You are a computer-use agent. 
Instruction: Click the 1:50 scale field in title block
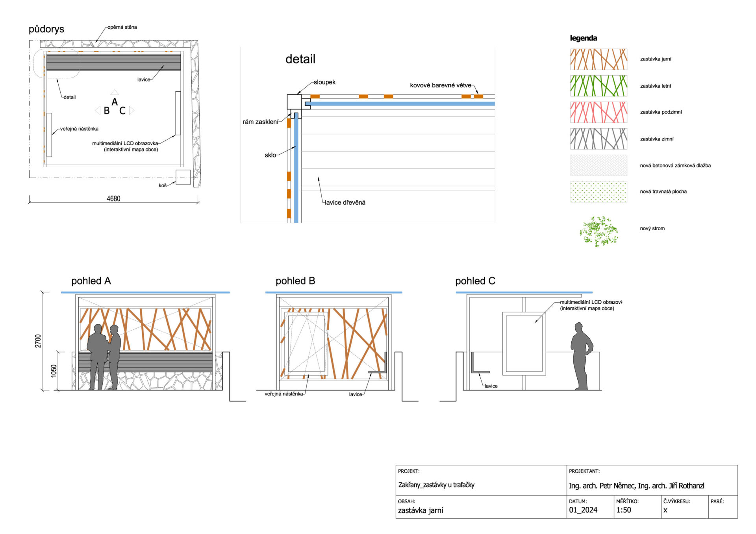pyautogui.click(x=624, y=510)
